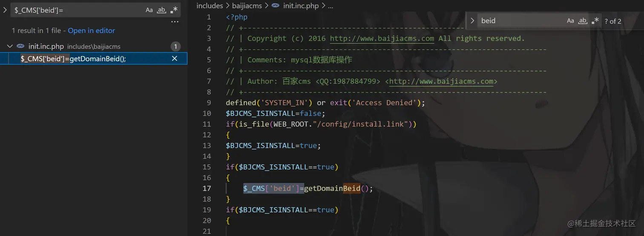Select the baijiacms breadcrumb segment

[247, 6]
